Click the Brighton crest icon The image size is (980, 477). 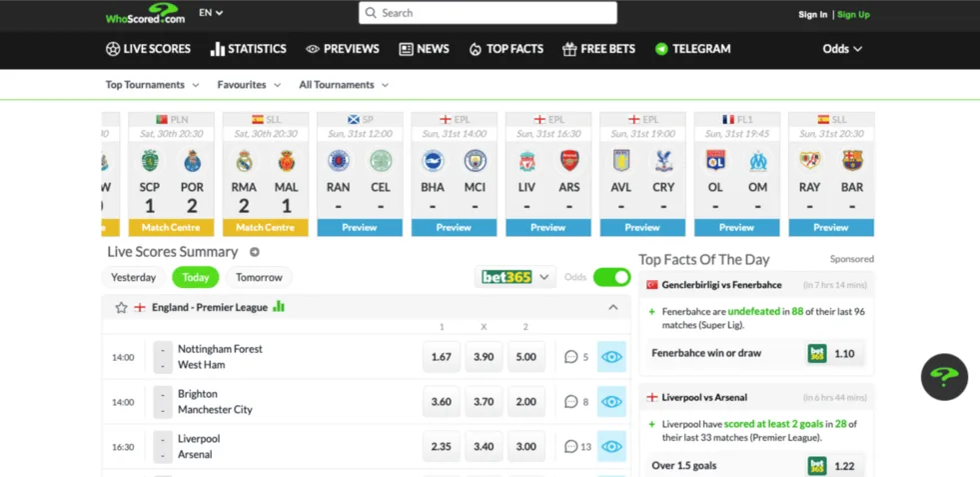433,161
